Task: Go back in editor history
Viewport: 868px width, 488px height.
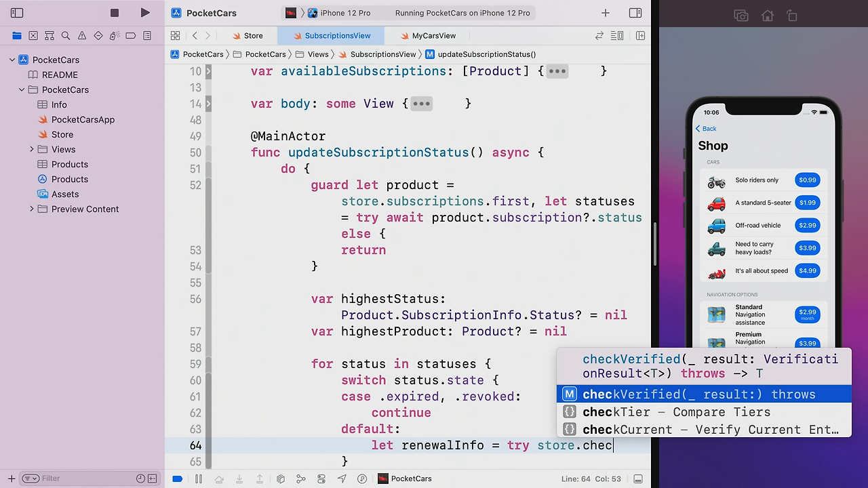Action: (x=195, y=35)
